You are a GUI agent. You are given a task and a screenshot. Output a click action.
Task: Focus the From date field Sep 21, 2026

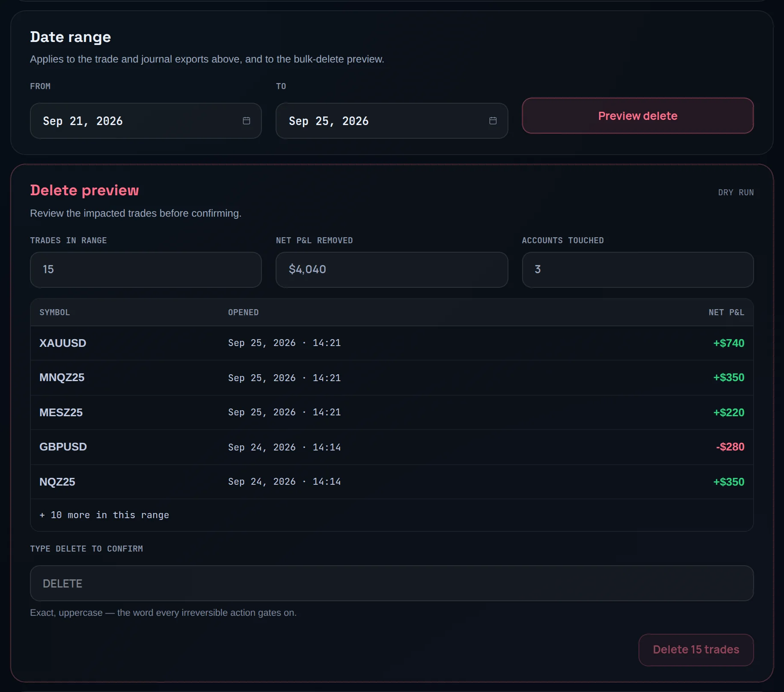146,121
